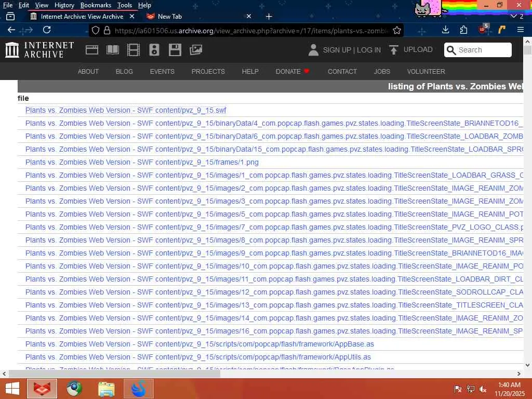The image size is (532, 399).
Task: Bookmark the page with the star icon
Action: [396, 31]
